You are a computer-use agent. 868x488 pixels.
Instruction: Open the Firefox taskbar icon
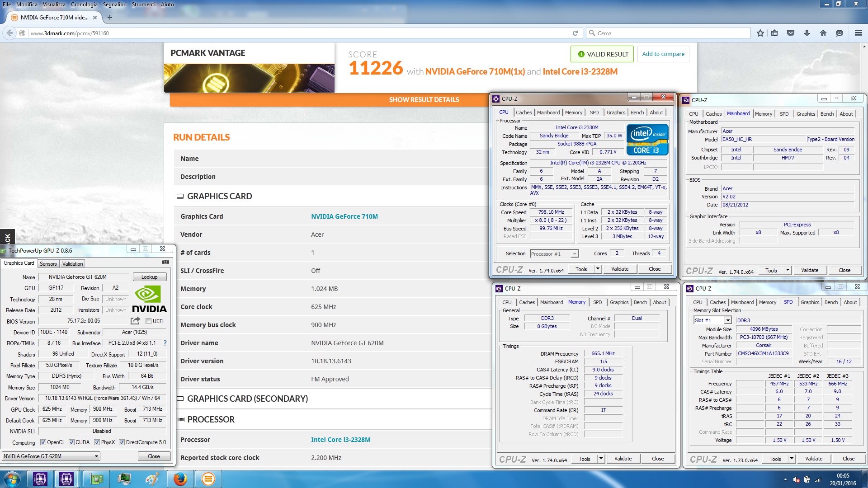(x=180, y=479)
